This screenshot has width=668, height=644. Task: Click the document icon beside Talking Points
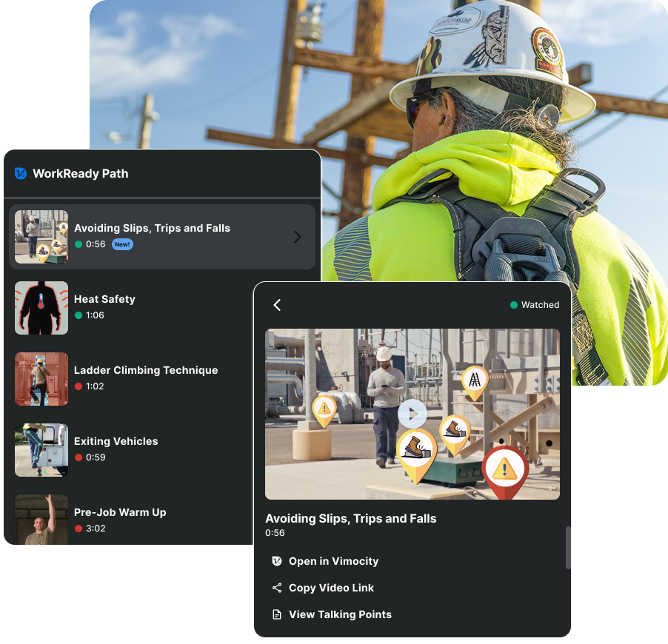[x=277, y=614]
